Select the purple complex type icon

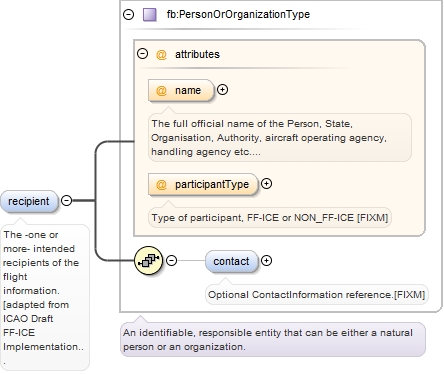150,15
